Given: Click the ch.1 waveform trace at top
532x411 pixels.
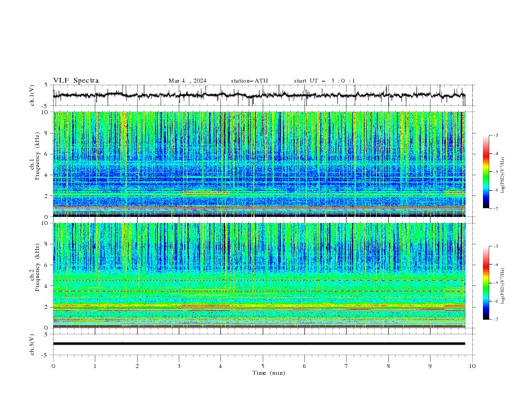Looking at the screenshot, I should (259, 95).
